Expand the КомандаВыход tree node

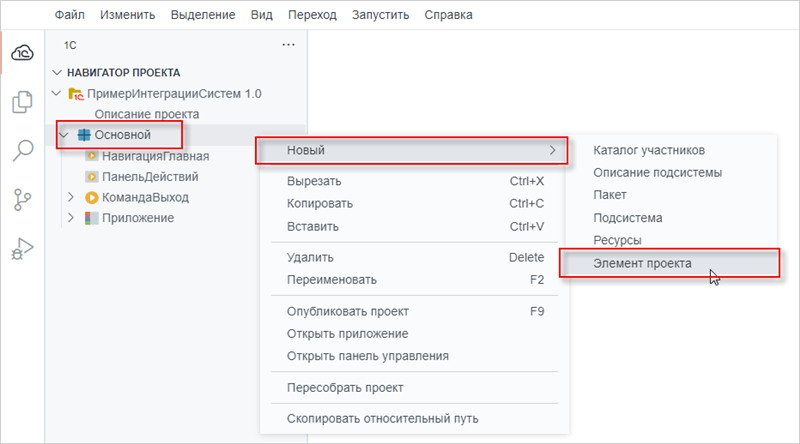[71, 197]
